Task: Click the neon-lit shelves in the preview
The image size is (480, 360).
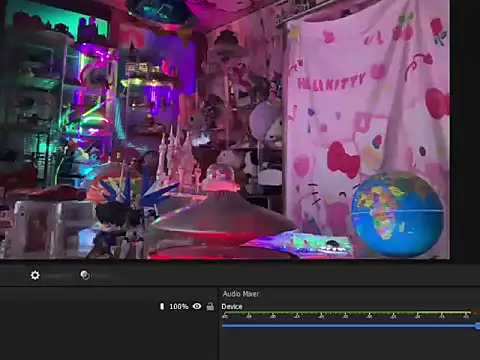Action: click(37, 100)
